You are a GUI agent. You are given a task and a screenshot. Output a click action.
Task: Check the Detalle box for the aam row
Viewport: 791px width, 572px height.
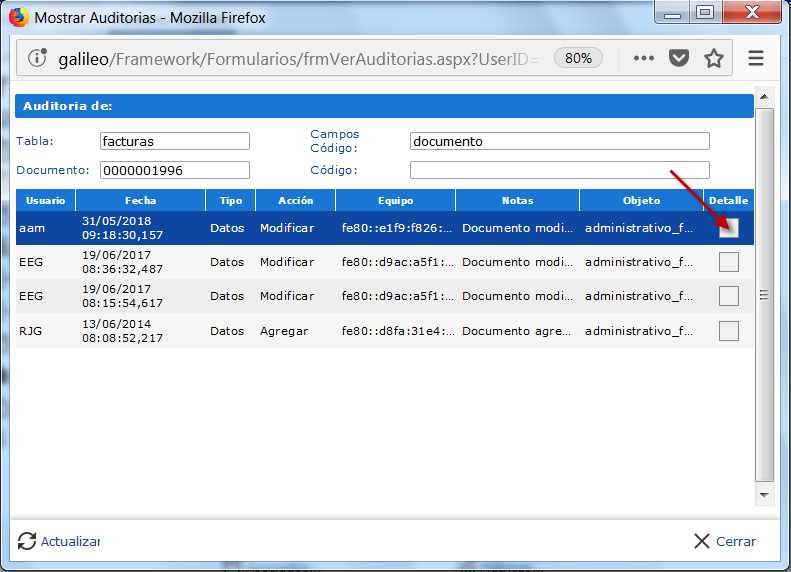click(x=729, y=228)
